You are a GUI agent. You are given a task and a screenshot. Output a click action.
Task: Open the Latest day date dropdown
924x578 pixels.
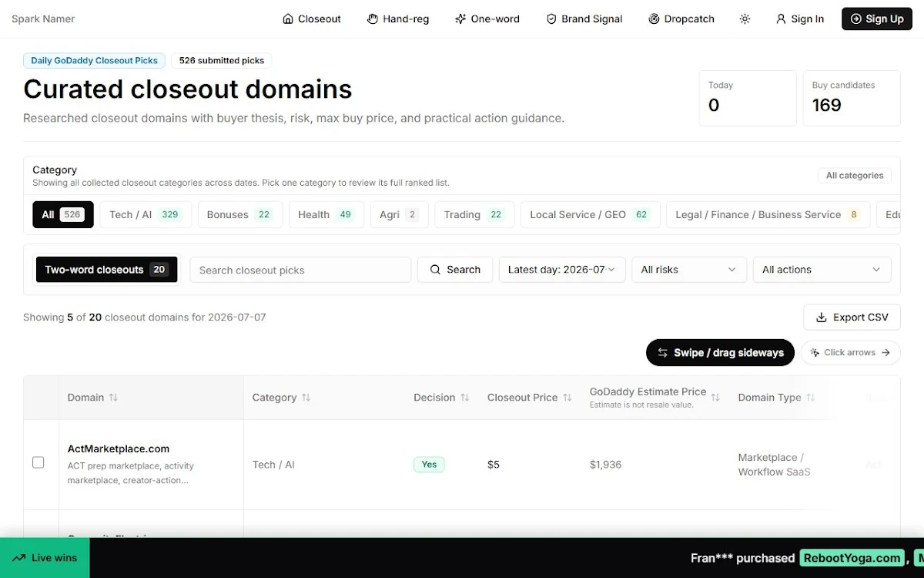tap(562, 270)
